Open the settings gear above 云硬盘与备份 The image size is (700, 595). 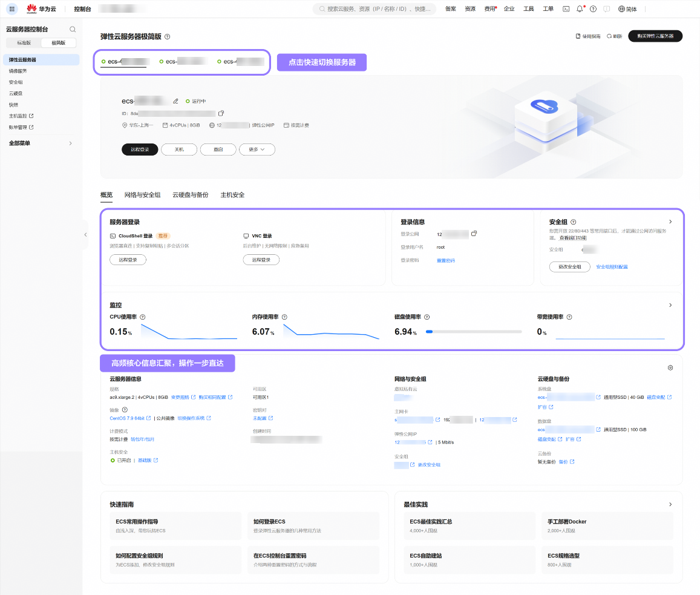click(670, 367)
